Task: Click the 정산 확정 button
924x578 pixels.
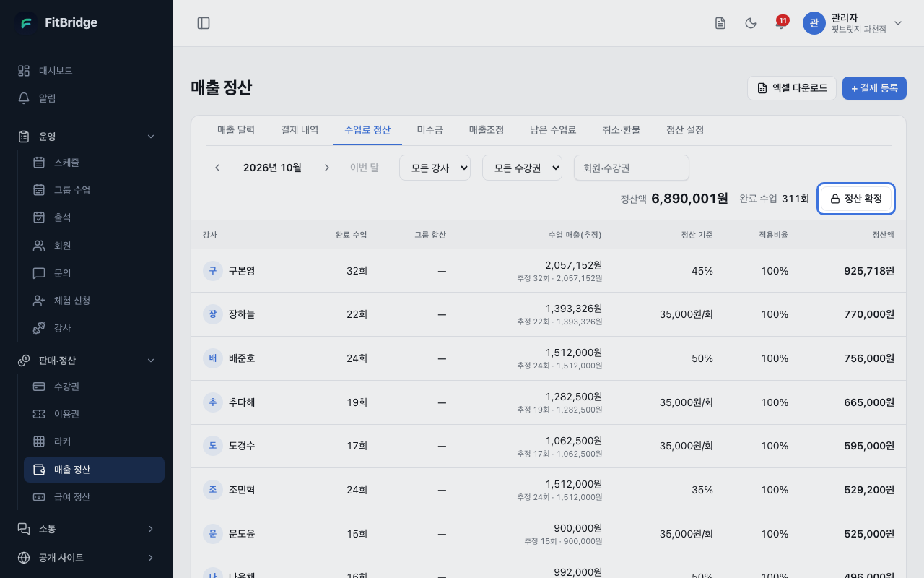Action: tap(856, 199)
